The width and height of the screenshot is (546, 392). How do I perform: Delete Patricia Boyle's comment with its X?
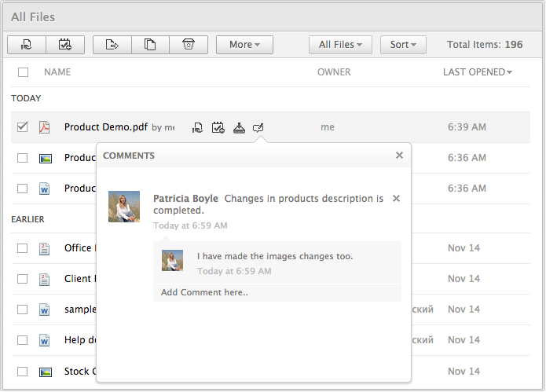tap(396, 199)
